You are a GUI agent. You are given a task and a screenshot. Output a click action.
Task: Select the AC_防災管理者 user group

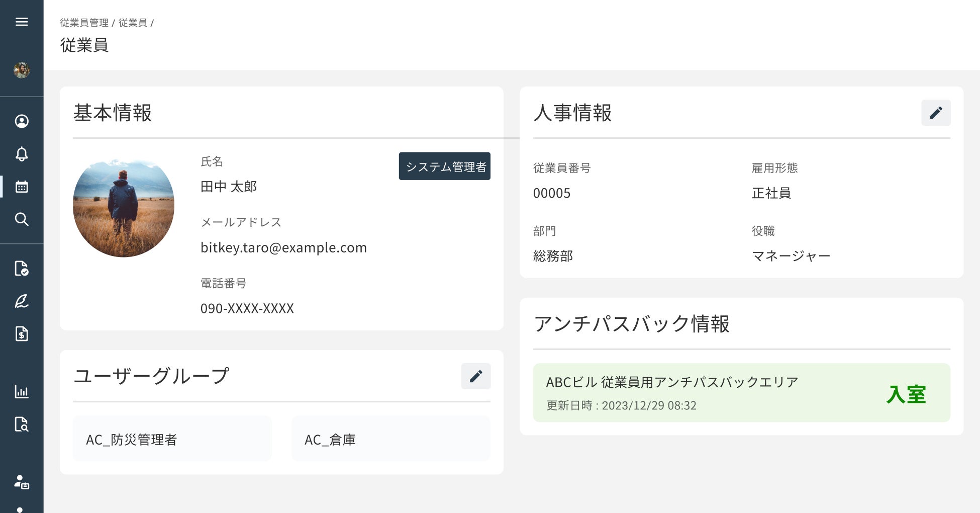[x=172, y=439]
